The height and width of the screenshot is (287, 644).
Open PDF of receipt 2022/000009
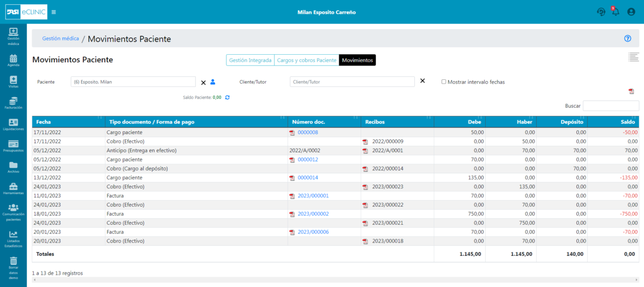coord(365,142)
